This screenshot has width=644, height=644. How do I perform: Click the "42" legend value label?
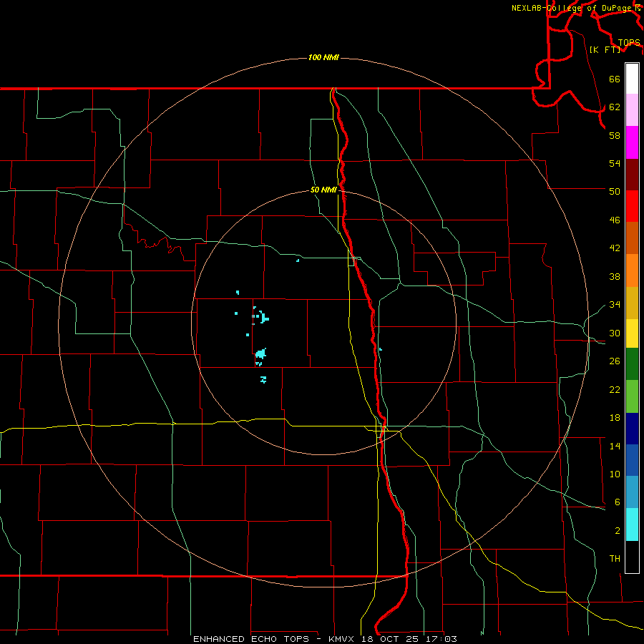coord(615,248)
